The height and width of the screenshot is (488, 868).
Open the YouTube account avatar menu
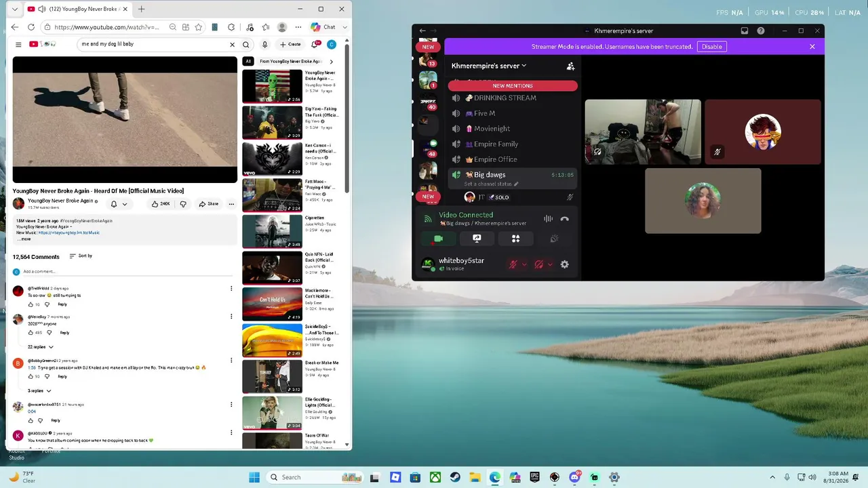(332, 45)
